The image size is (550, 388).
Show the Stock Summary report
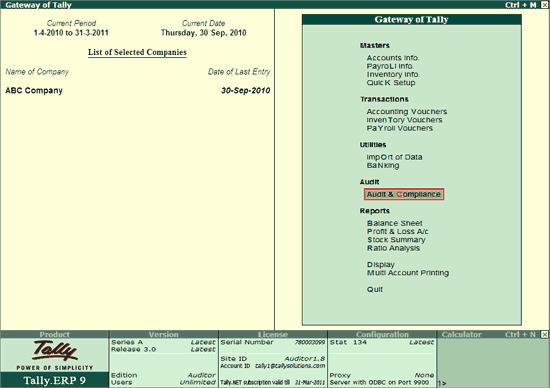396,240
